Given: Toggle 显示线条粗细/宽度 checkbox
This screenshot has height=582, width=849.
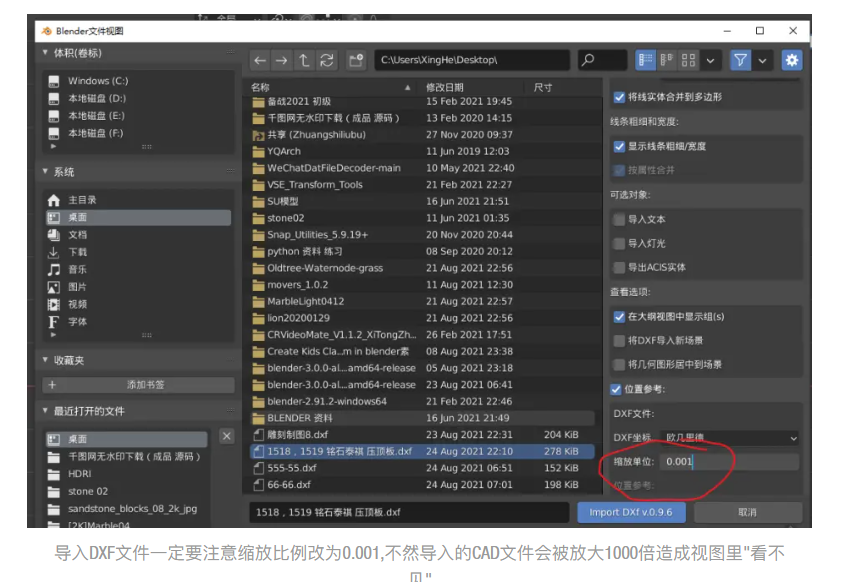Looking at the screenshot, I should click(x=619, y=147).
